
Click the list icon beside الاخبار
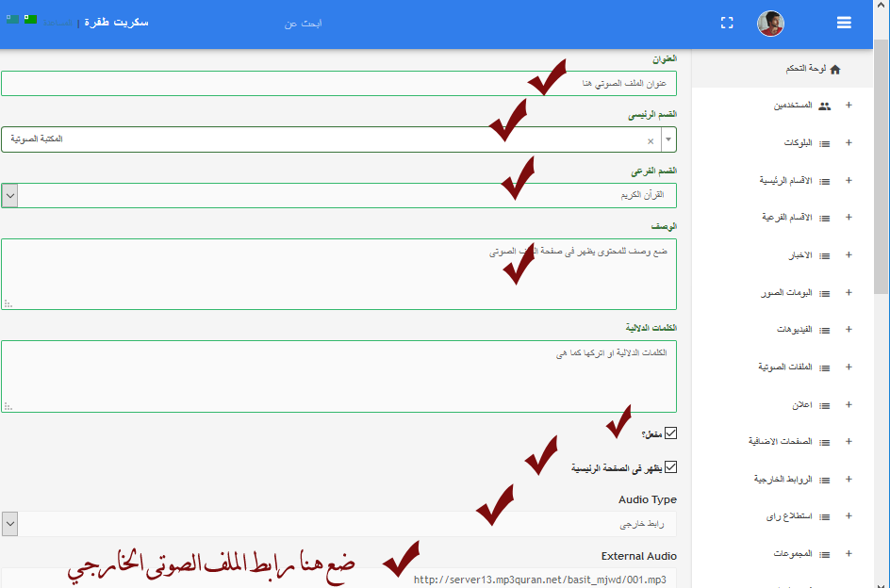pyautogui.click(x=824, y=255)
